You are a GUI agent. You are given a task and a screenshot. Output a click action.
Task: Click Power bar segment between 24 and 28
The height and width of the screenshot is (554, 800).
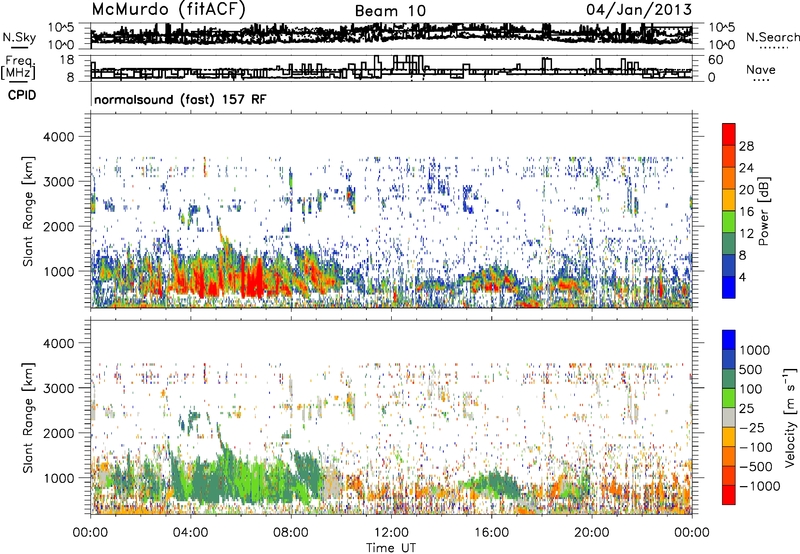pyautogui.click(x=729, y=157)
